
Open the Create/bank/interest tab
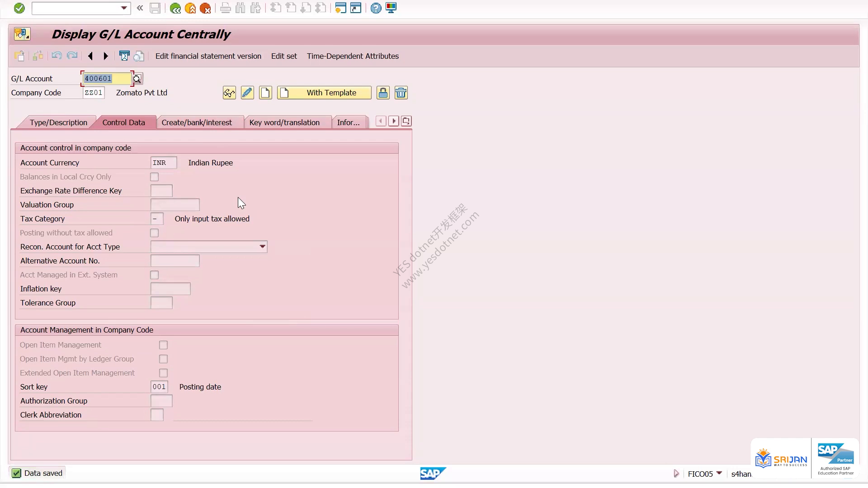197,122
